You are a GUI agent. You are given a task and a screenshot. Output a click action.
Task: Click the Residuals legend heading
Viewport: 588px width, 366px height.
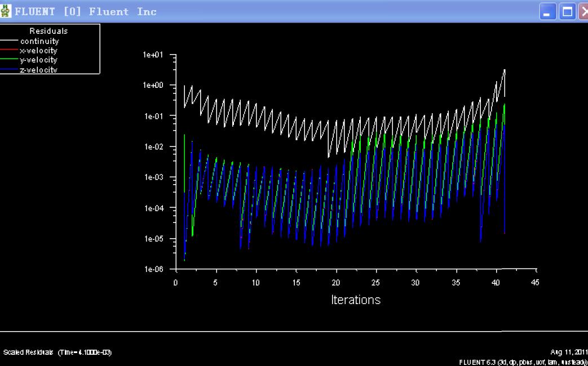coord(48,31)
